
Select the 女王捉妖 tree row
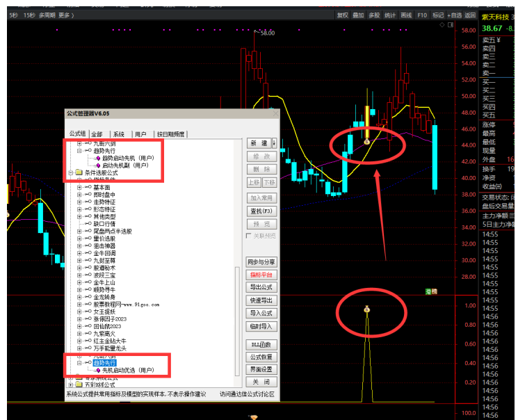pyautogui.click(x=104, y=312)
